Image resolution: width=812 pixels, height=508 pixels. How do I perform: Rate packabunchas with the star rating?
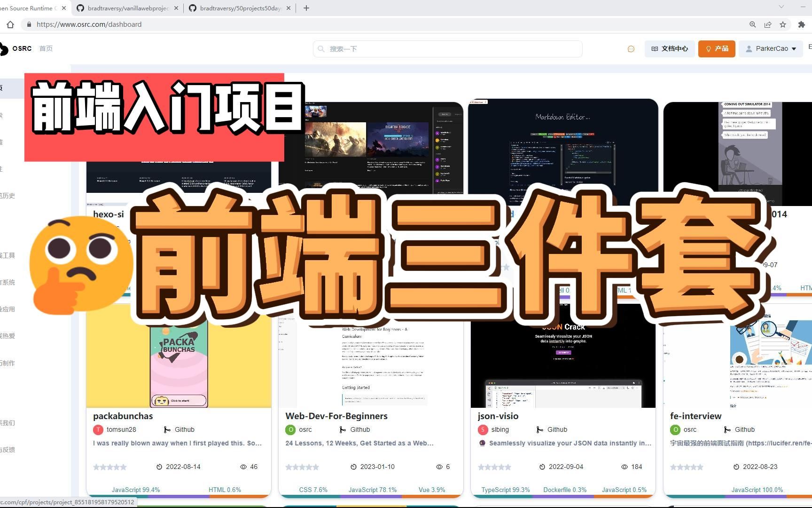tap(110, 467)
